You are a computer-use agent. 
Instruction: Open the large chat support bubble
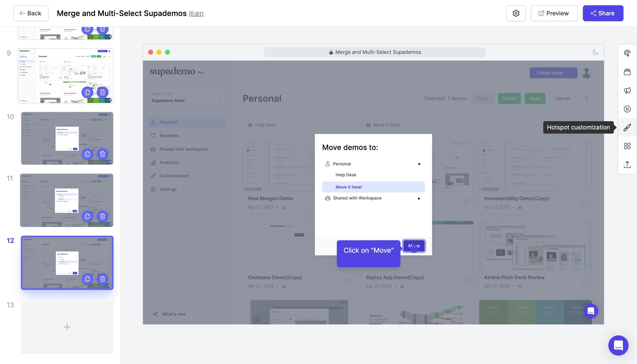coord(618,345)
